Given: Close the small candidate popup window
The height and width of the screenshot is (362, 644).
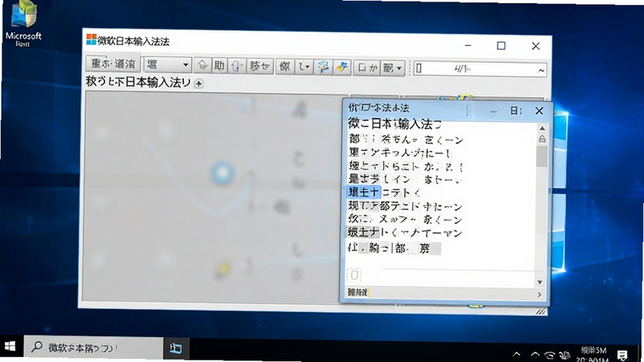Looking at the screenshot, I should click(539, 111).
